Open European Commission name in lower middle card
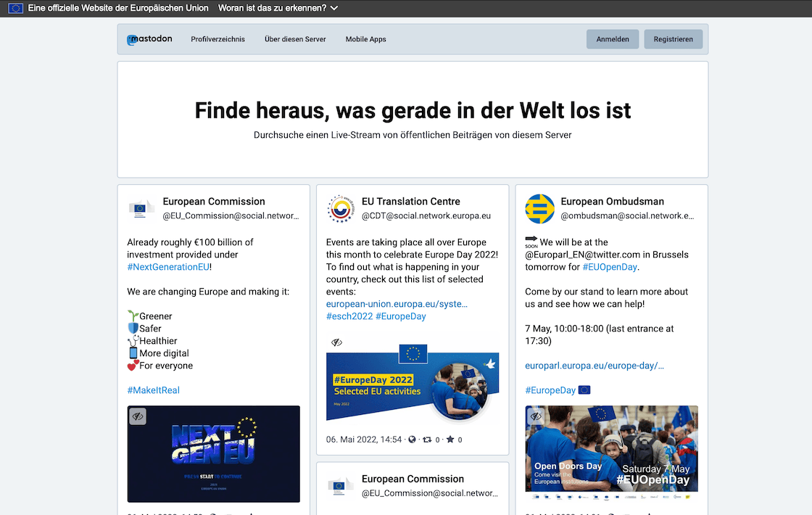The image size is (812, 515). [x=413, y=479]
